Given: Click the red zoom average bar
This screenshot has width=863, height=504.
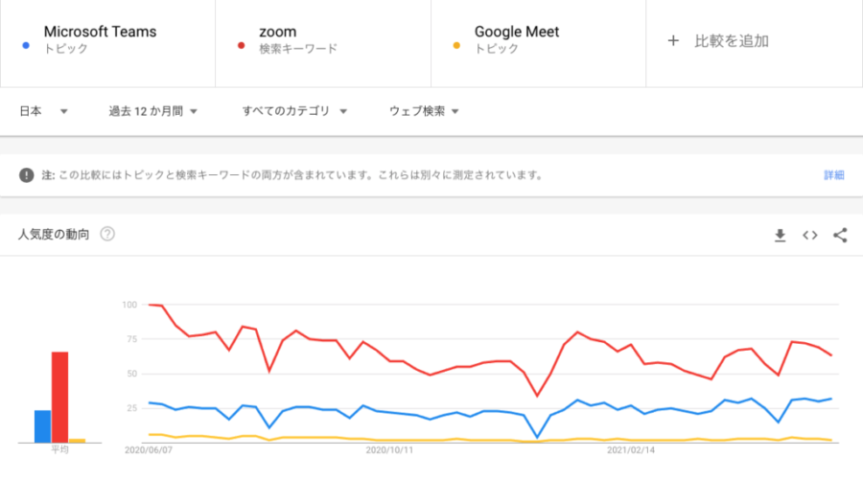Looking at the screenshot, I should pyautogui.click(x=59, y=397).
